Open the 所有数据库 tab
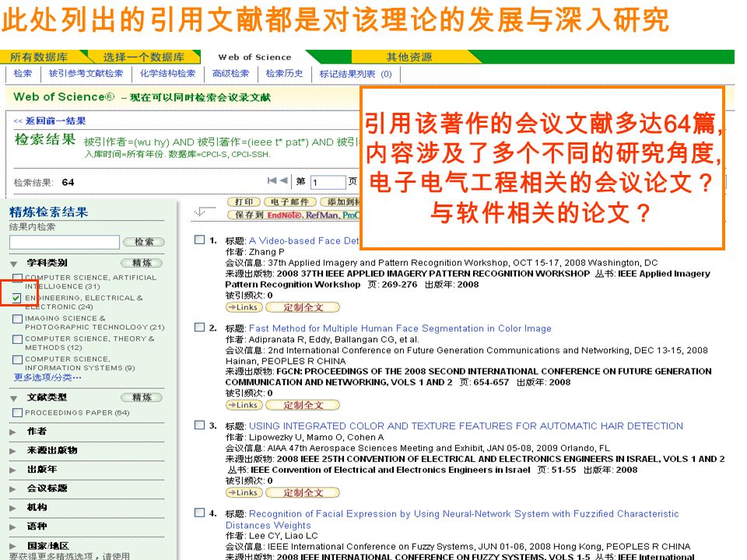The width and height of the screenshot is (747, 560). point(39,57)
